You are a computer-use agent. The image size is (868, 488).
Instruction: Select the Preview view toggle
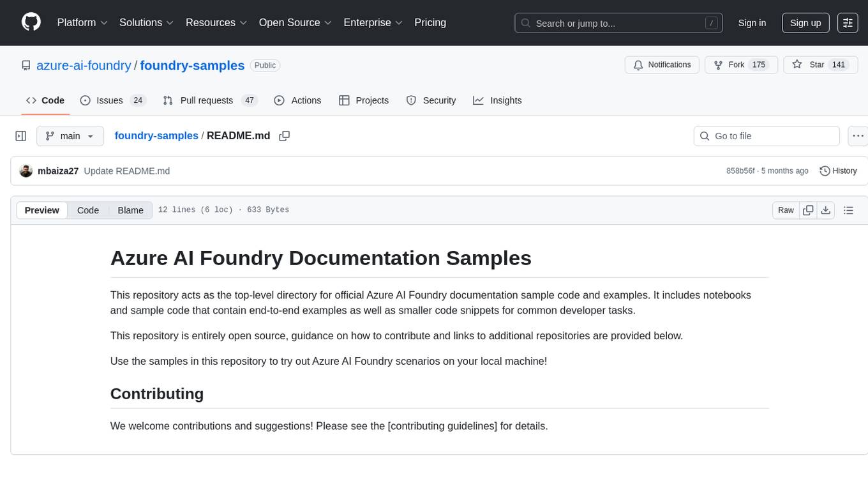[x=42, y=210]
